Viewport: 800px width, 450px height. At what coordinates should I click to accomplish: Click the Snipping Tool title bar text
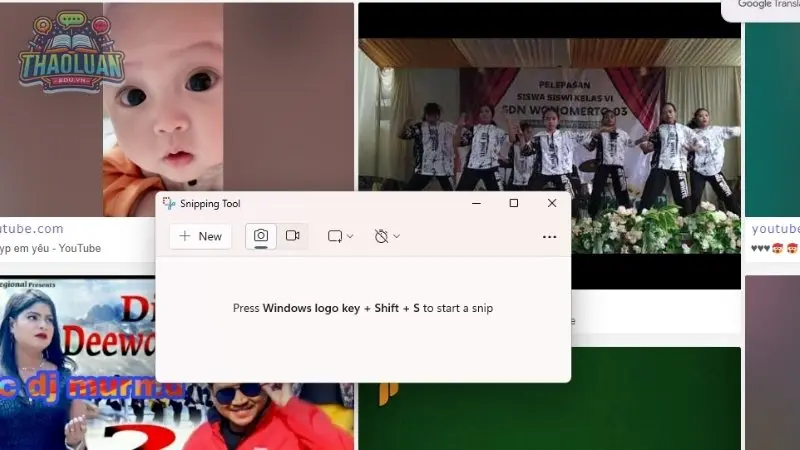coord(210,204)
